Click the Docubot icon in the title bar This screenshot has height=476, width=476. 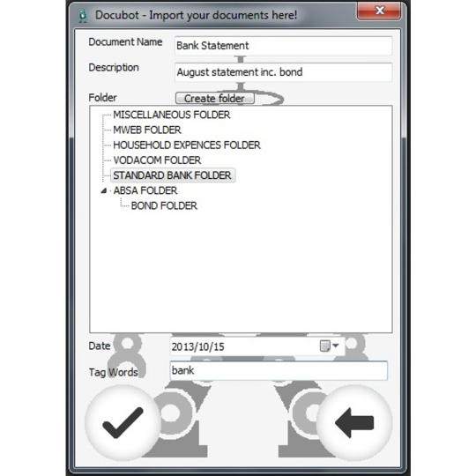[83, 16]
